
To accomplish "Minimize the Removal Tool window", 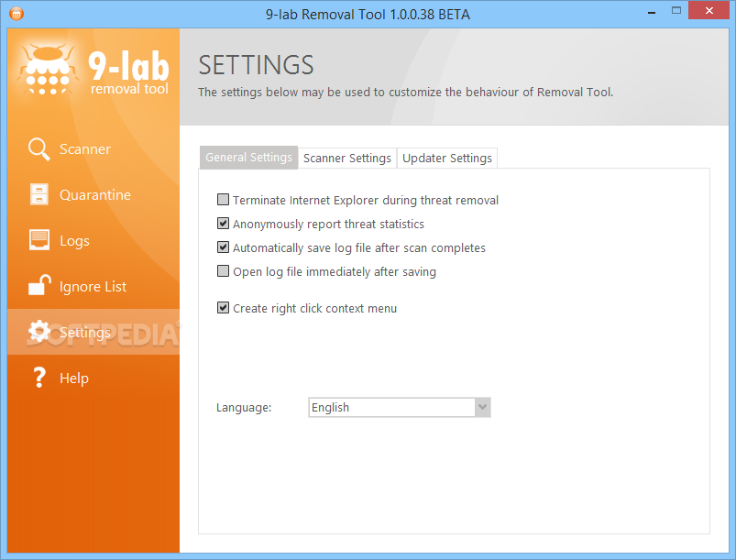I will pos(652,13).
